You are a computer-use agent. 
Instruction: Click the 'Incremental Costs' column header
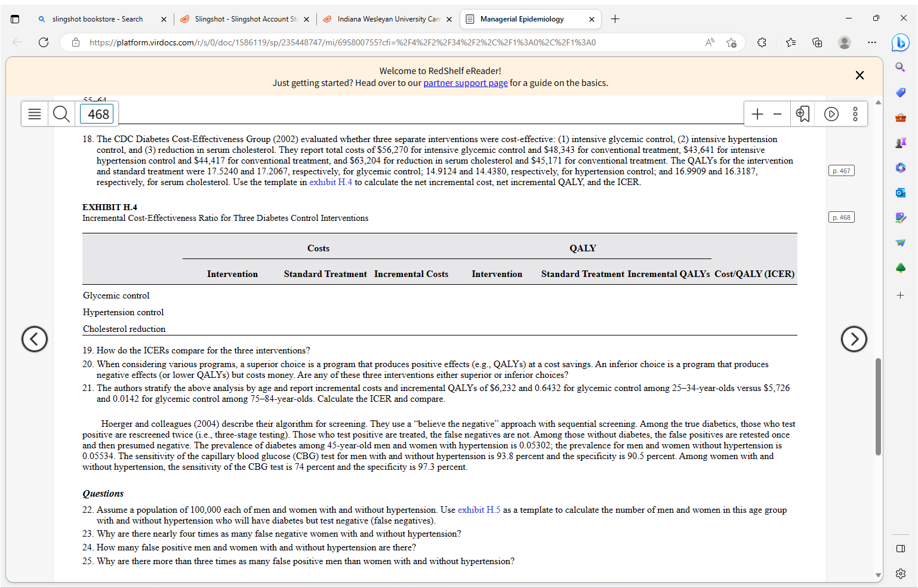pyautogui.click(x=411, y=274)
